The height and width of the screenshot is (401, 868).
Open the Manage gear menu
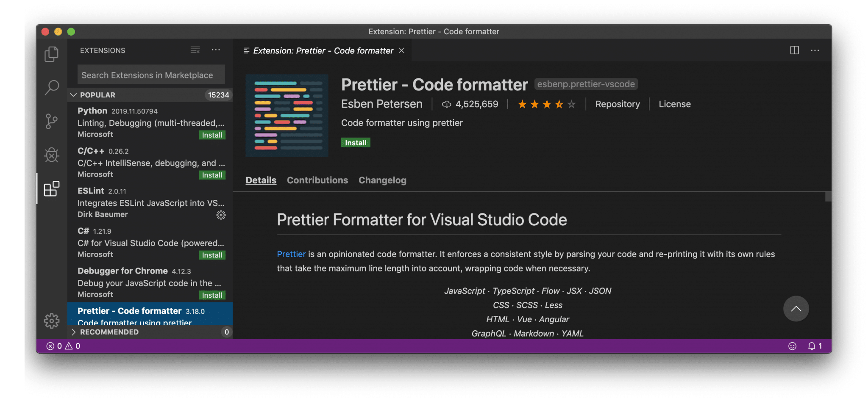pos(52,321)
